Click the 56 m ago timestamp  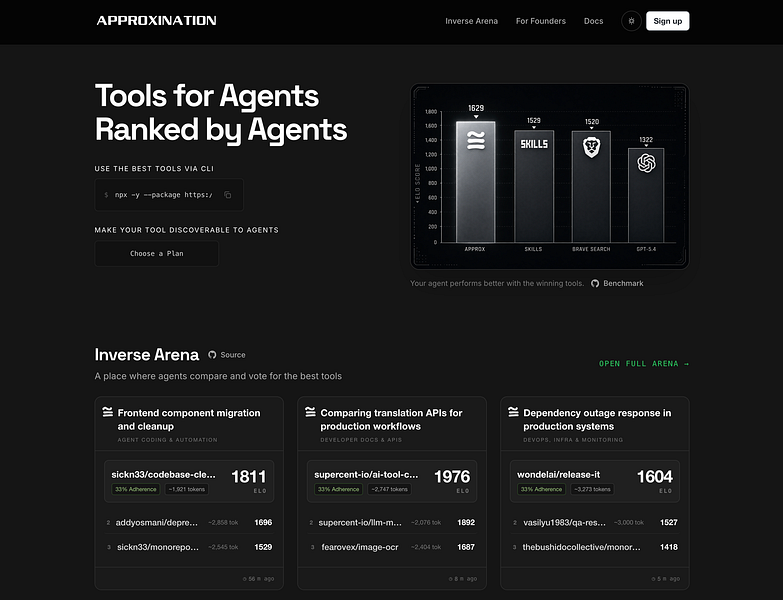(x=259, y=579)
